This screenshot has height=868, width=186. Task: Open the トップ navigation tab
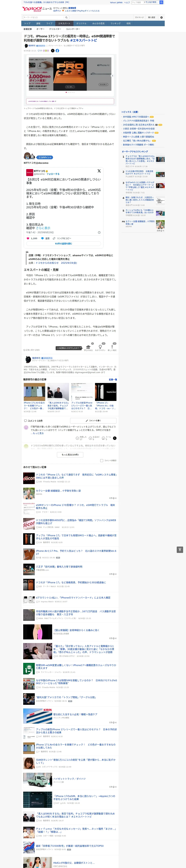point(27,24)
